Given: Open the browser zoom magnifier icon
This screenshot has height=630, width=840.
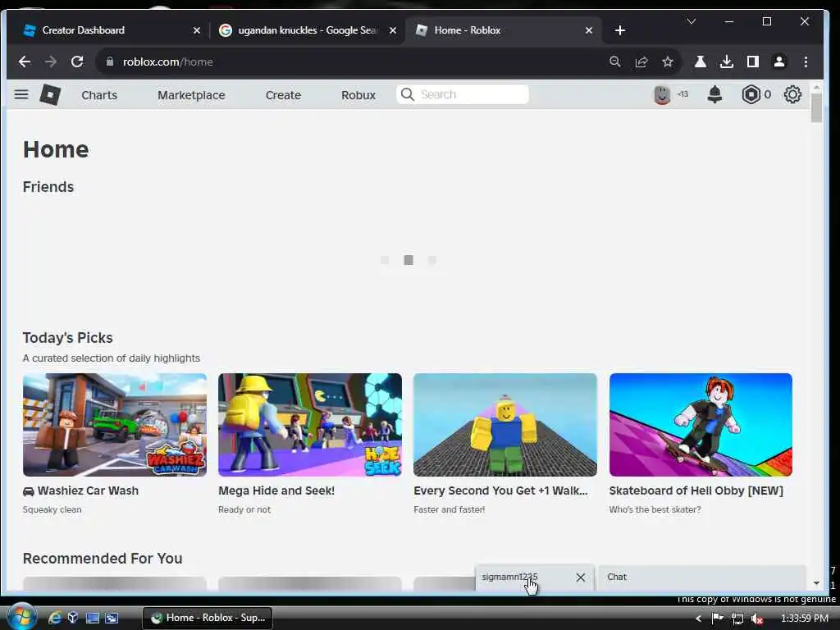Looking at the screenshot, I should (x=615, y=62).
